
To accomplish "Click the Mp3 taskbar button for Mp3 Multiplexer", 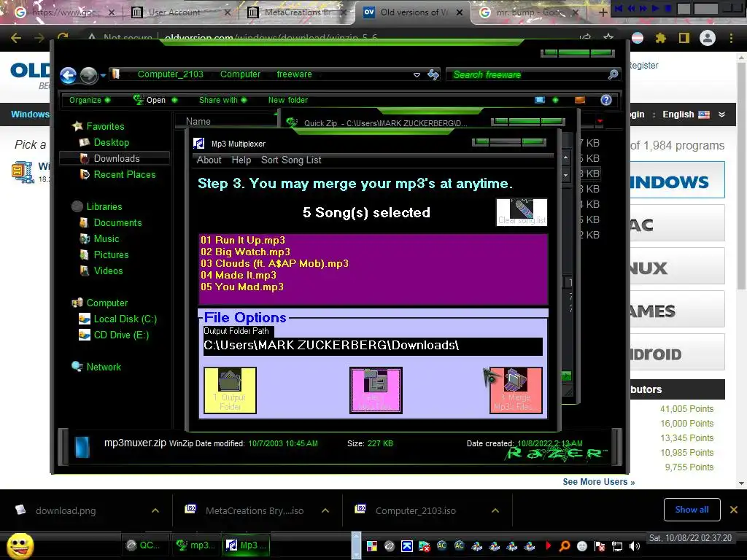I will (x=247, y=545).
